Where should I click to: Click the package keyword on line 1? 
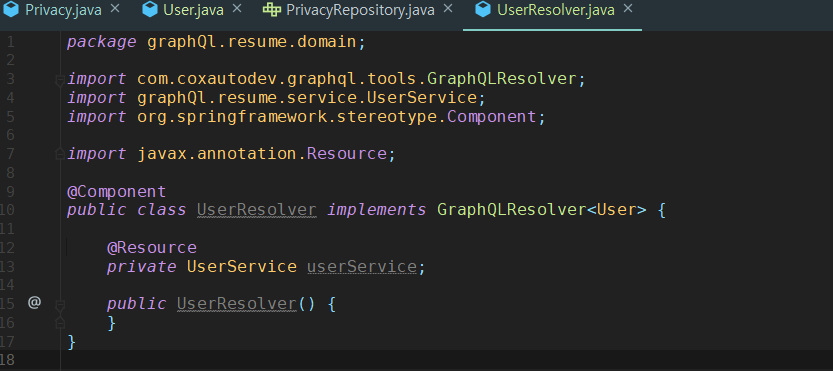click(x=101, y=43)
